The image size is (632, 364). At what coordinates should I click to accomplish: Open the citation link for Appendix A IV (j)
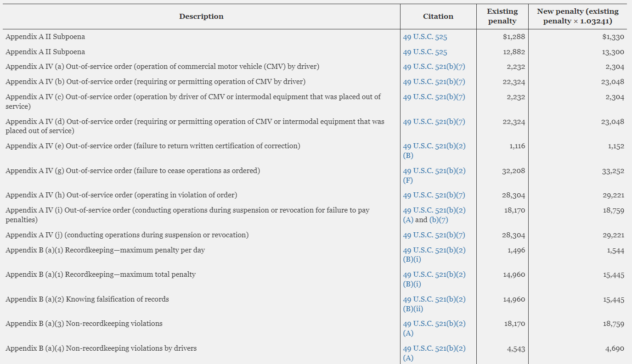[x=434, y=235]
